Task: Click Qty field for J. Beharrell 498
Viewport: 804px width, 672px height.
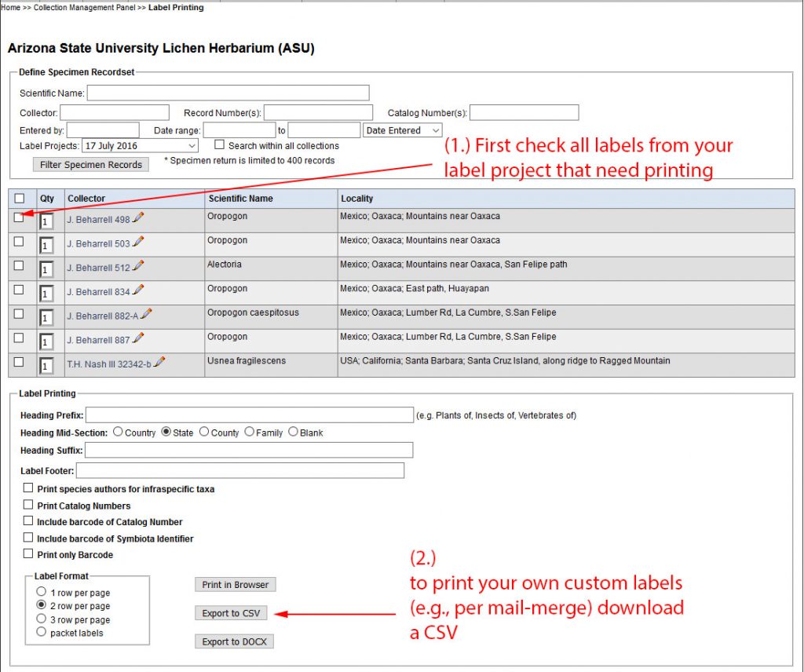Action: click(46, 221)
